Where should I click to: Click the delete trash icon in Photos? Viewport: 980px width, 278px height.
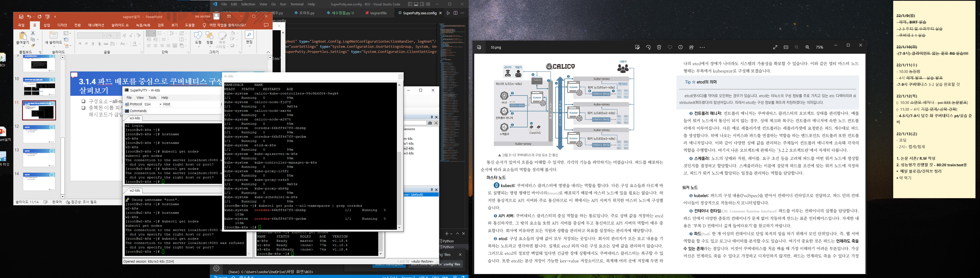[x=659, y=47]
